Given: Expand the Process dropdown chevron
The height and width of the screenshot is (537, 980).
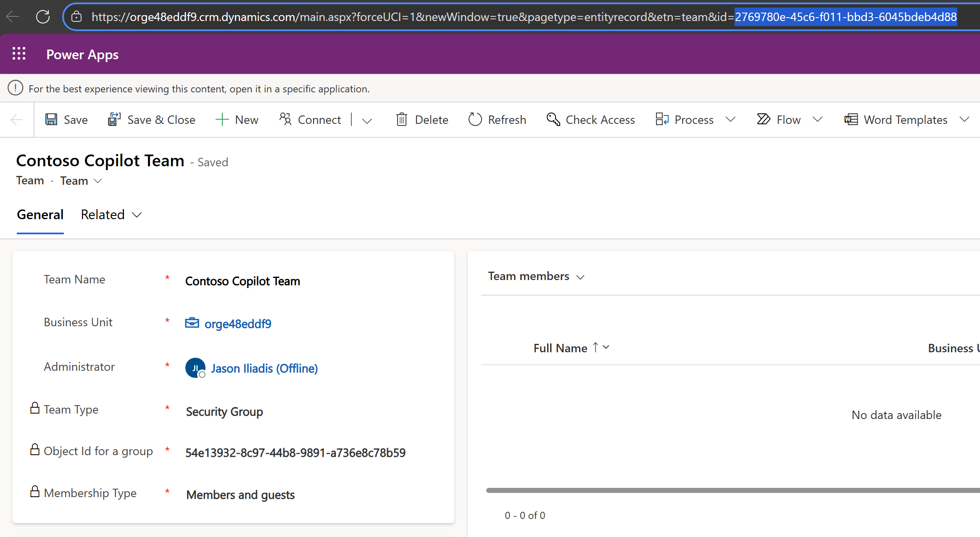Looking at the screenshot, I should [731, 120].
